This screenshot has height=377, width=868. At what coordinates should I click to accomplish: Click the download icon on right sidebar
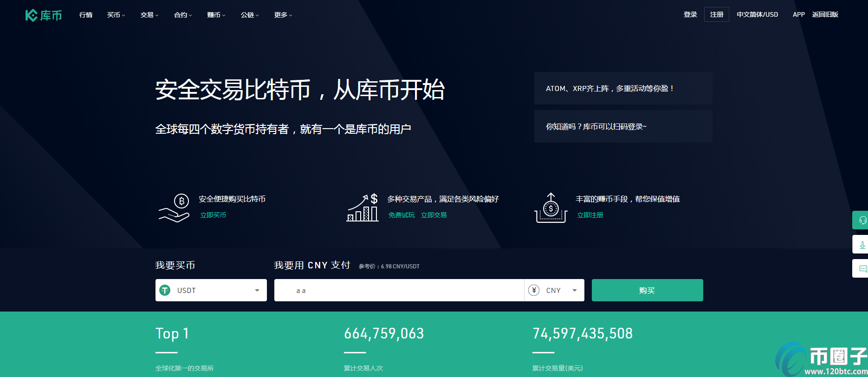862,244
